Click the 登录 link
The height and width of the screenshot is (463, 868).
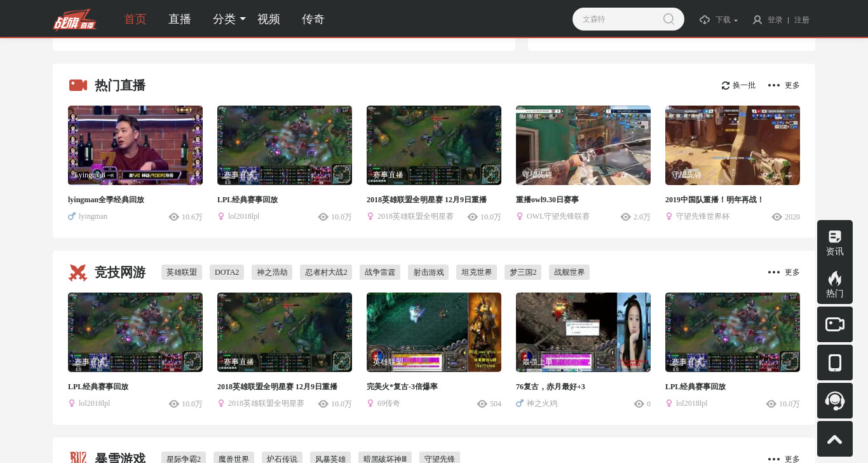pyautogui.click(x=775, y=20)
